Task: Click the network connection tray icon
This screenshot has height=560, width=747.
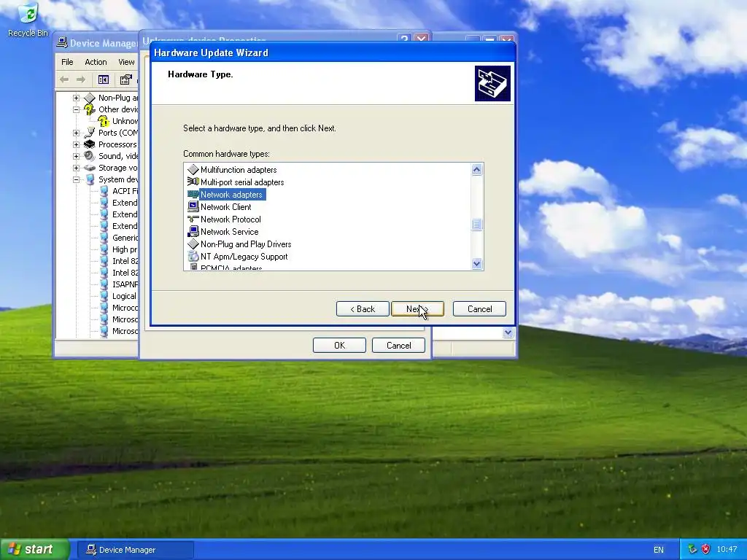Action: click(692, 549)
